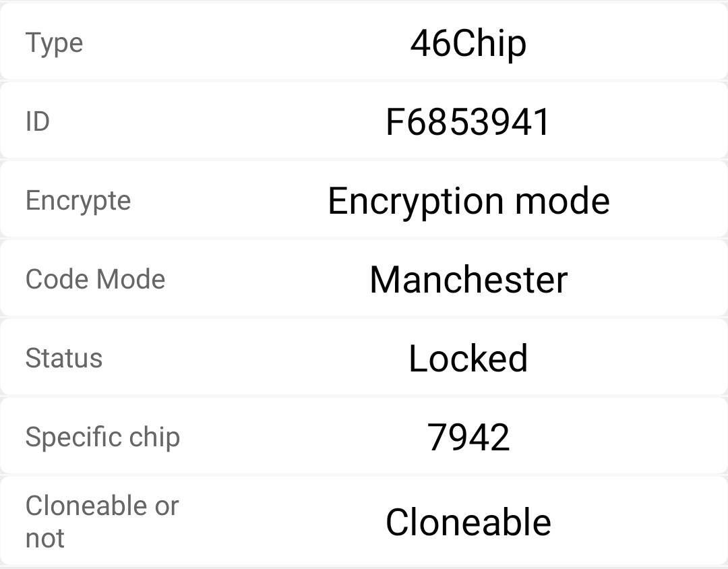
Task: Select the Status label
Action: [x=64, y=358]
